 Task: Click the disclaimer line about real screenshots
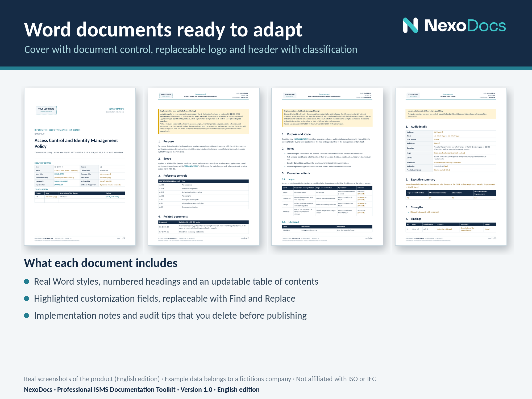(x=200, y=379)
